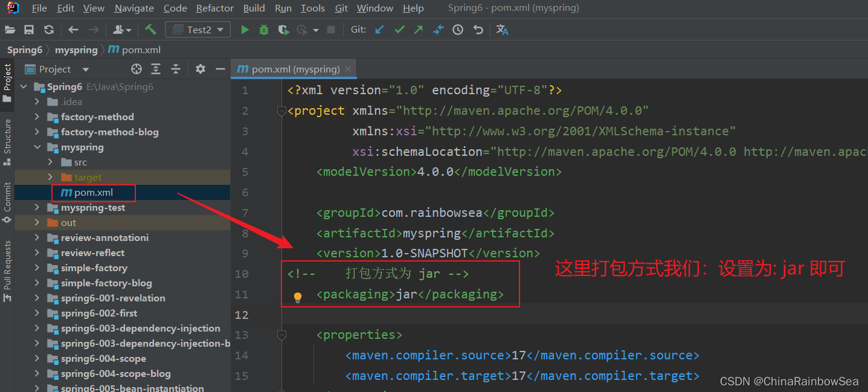Click the Translate toolbar icon

point(503,30)
